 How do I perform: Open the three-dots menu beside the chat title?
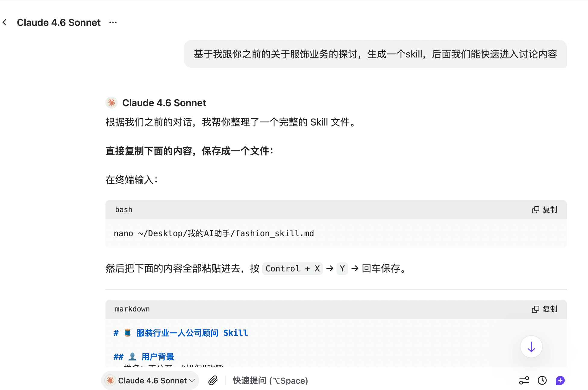coord(113,22)
